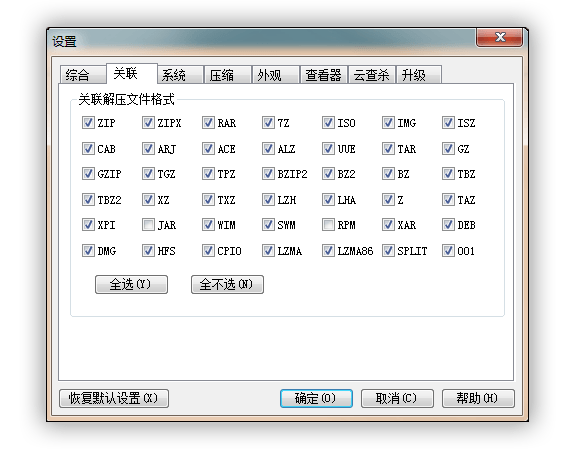582x452 pixels.
Task: Check the RPM checkbox
Action: 328,225
